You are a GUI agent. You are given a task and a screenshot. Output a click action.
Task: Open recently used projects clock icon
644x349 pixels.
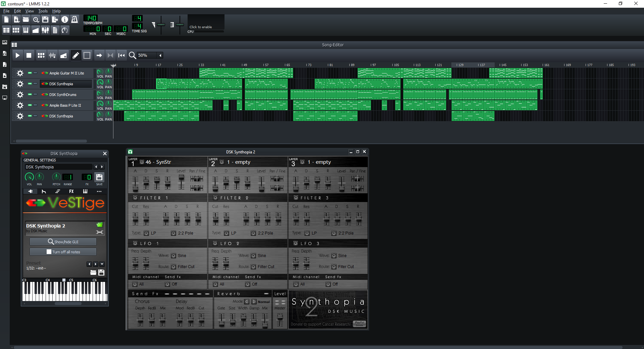(x=36, y=19)
